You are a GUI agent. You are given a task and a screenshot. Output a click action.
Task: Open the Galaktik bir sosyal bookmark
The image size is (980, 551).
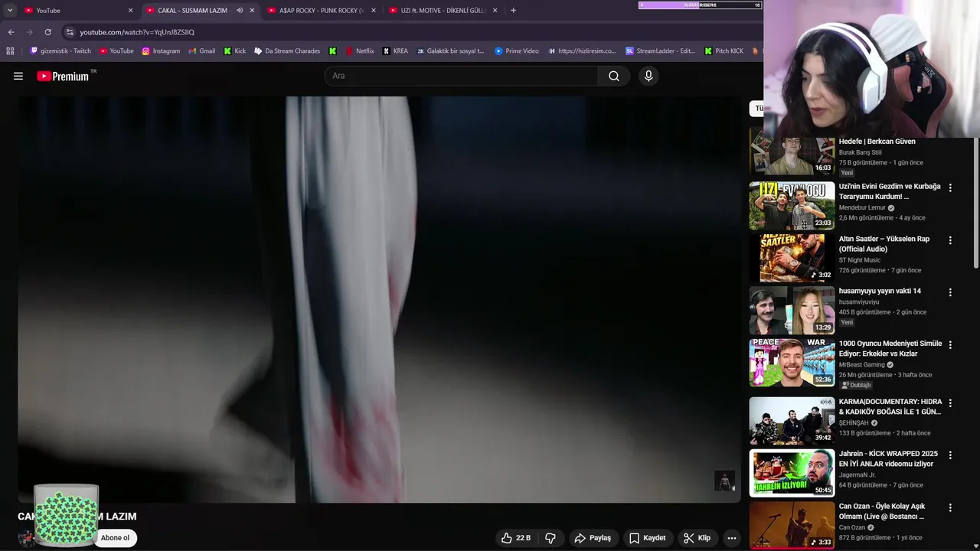451,51
